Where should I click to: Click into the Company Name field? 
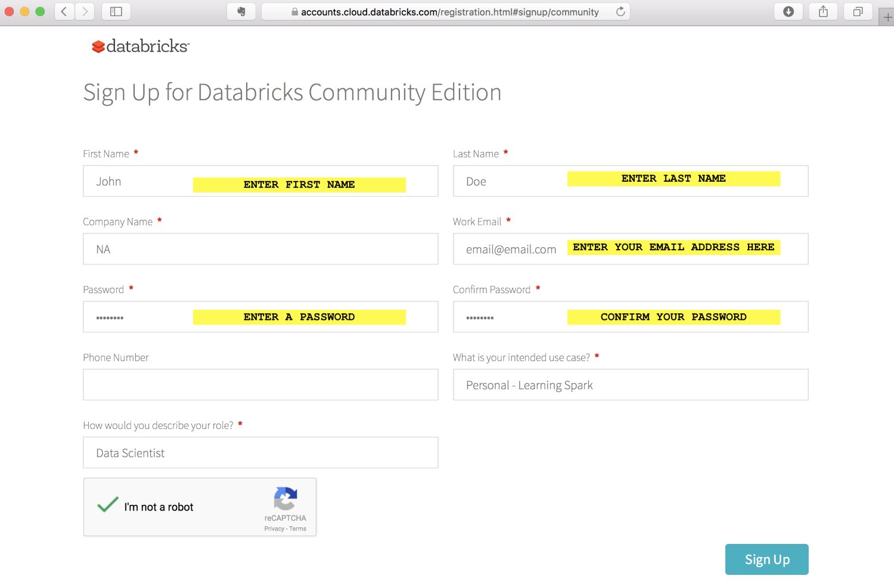click(260, 249)
